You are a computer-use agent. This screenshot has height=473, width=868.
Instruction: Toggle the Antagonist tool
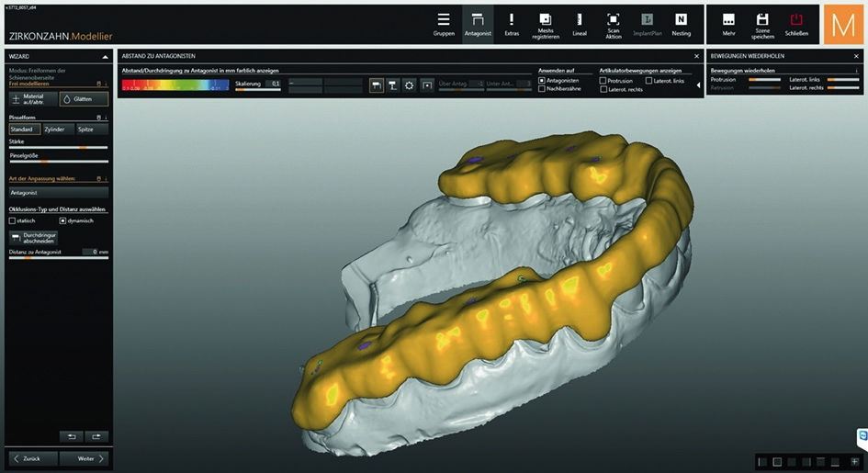click(x=478, y=25)
